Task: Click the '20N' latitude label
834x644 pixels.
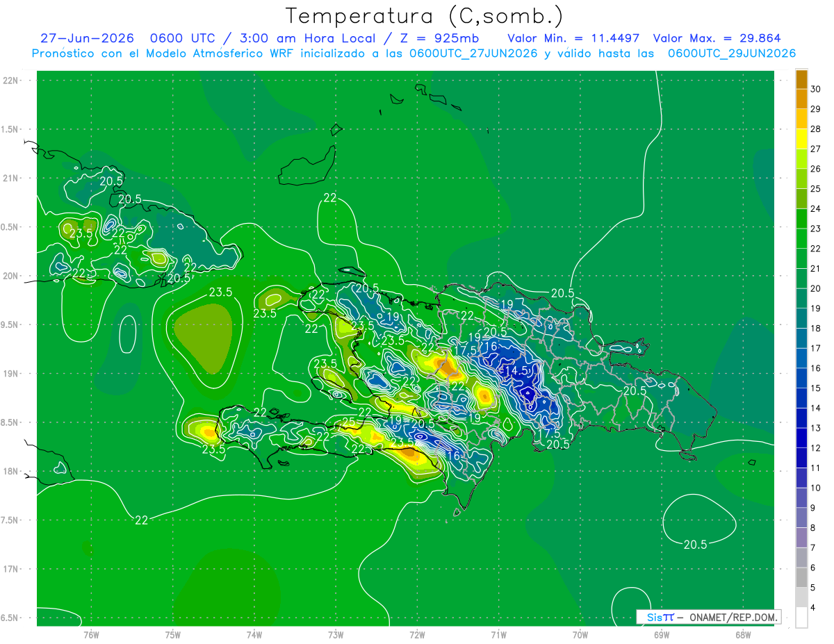Action: (x=11, y=276)
